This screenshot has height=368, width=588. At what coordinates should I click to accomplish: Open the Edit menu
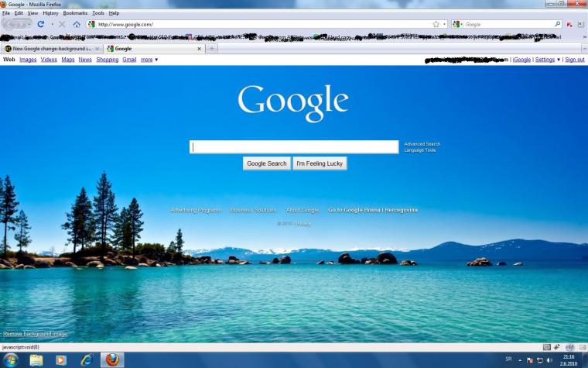coord(19,13)
